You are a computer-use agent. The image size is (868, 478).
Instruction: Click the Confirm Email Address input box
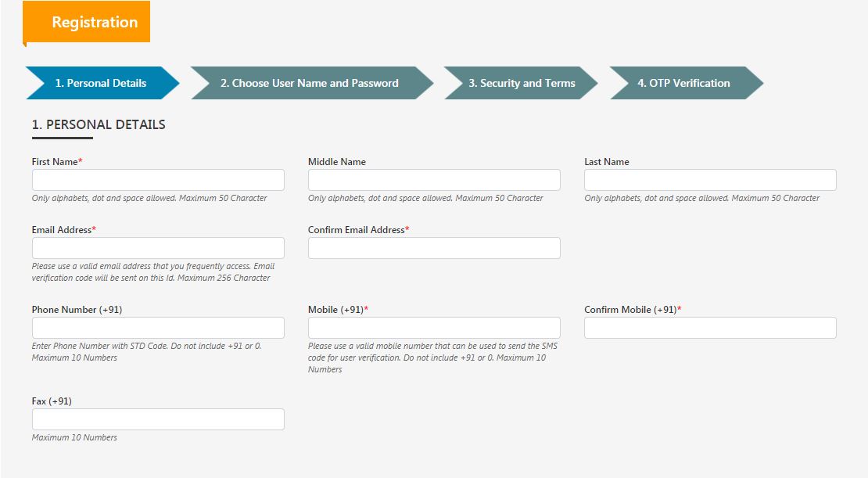(434, 247)
